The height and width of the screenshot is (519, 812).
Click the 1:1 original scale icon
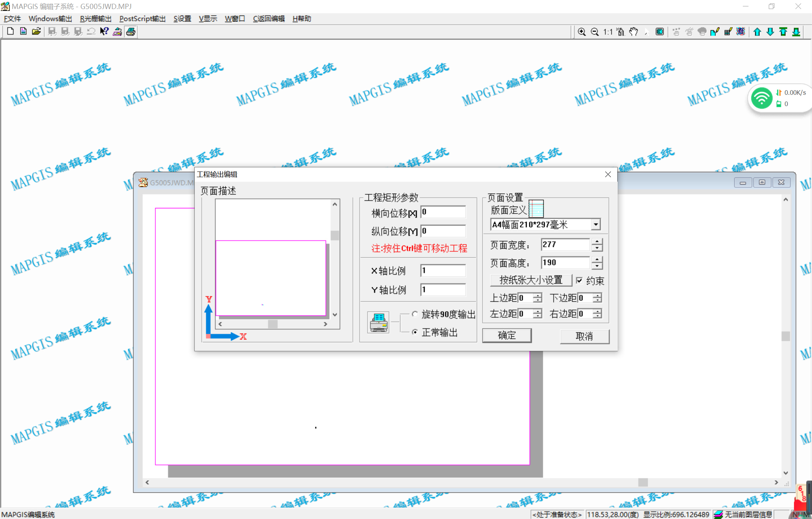607,32
